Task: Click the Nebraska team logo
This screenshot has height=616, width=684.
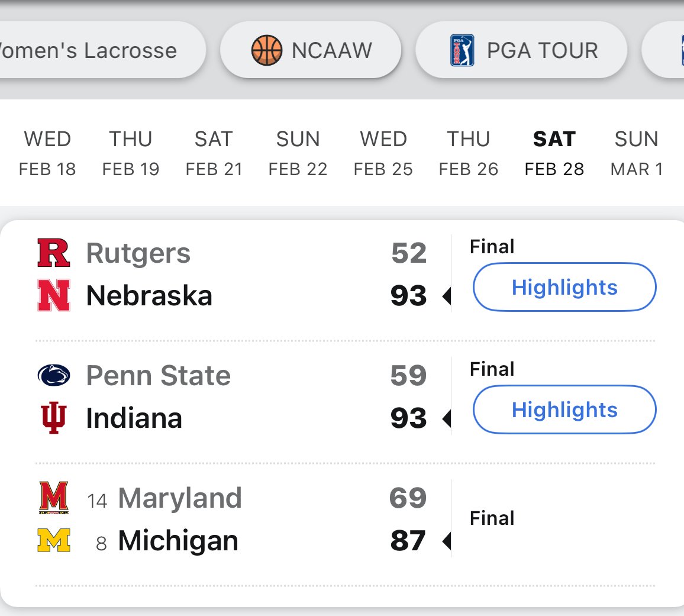Action: [54, 296]
